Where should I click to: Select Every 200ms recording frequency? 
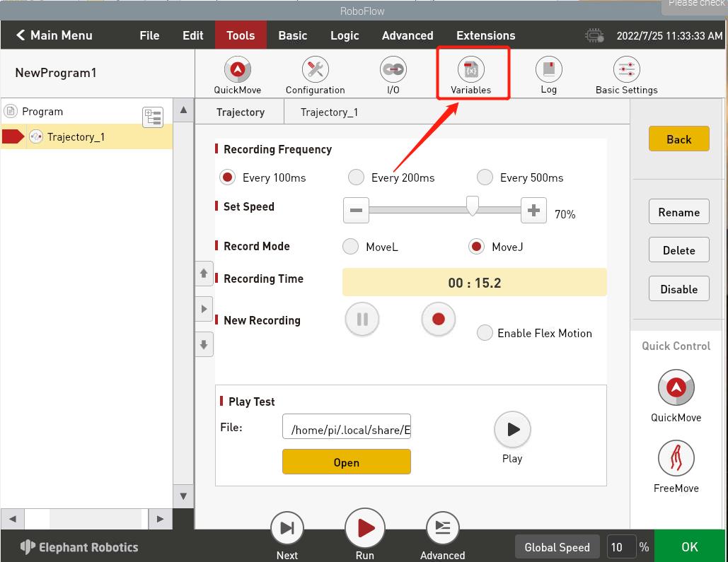(x=357, y=177)
